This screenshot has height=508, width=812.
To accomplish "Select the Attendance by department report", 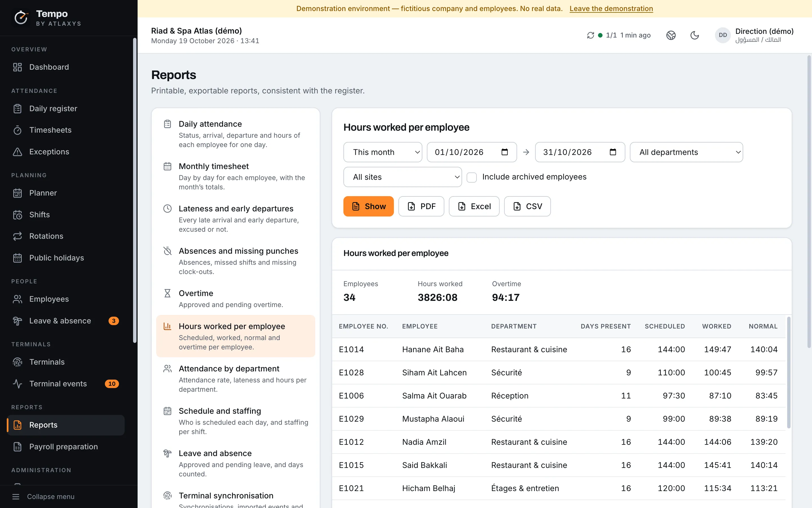I will click(x=235, y=379).
